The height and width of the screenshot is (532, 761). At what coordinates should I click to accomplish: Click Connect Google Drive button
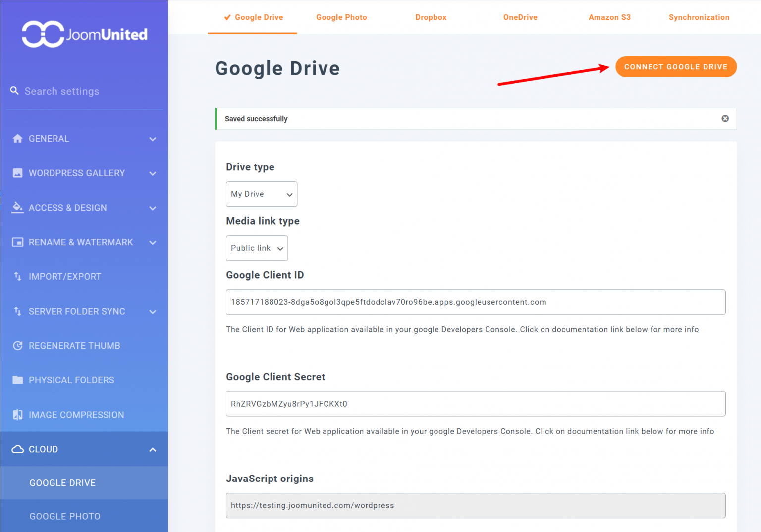tap(676, 67)
